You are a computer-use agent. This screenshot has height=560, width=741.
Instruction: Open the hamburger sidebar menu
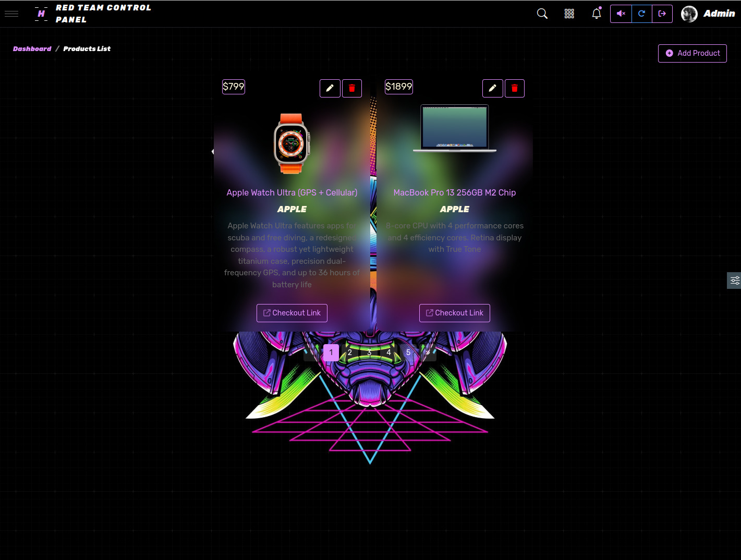(x=11, y=14)
